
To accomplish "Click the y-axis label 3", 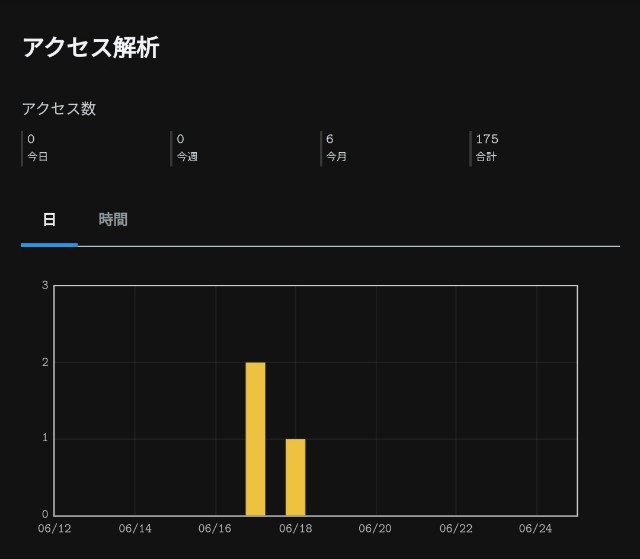I will (45, 285).
